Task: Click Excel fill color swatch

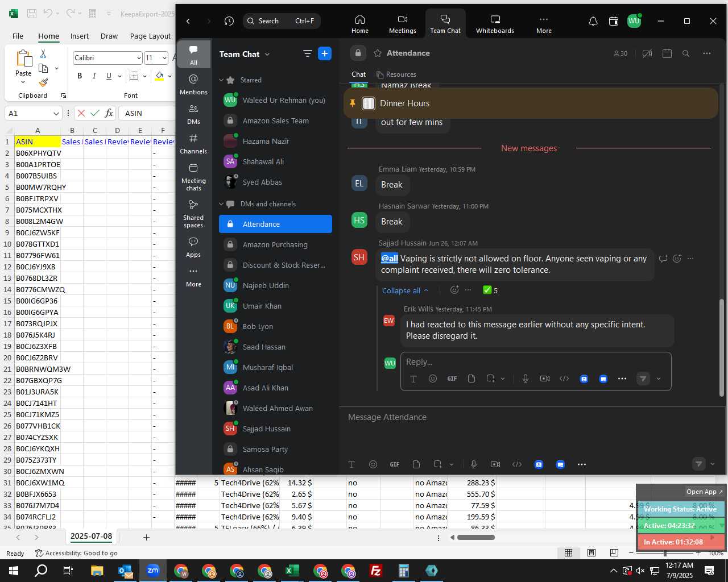Action: [x=159, y=76]
